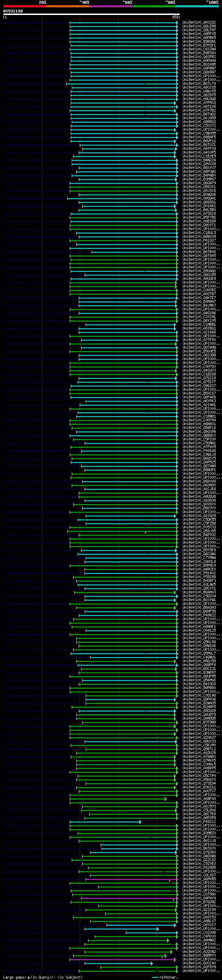
Task: Open hit UniRef100_A8BLV7
Action: (199, 921)
